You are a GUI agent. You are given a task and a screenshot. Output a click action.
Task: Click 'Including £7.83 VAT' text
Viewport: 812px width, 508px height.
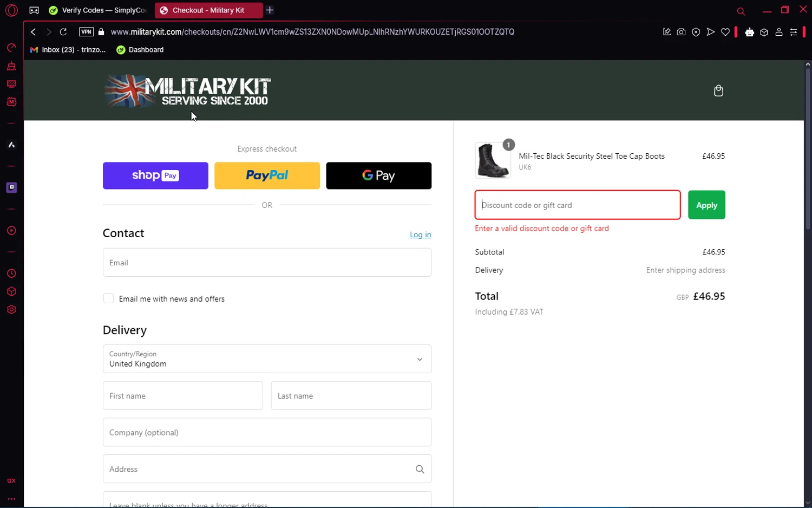tap(509, 312)
